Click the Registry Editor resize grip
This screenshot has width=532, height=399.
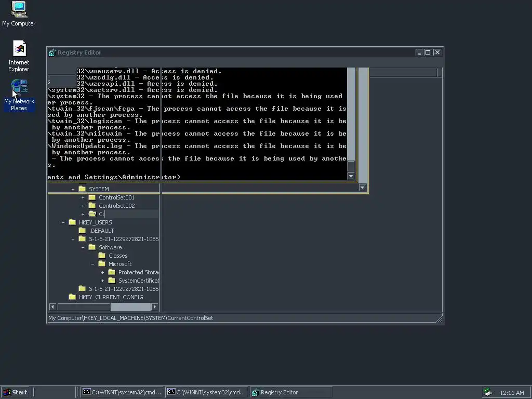point(440,318)
